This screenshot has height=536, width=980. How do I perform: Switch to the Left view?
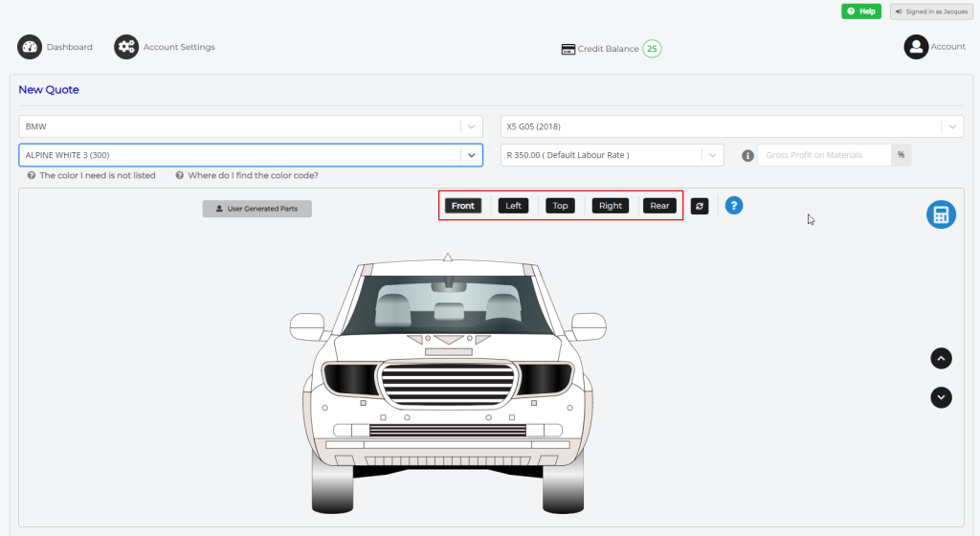[513, 206]
